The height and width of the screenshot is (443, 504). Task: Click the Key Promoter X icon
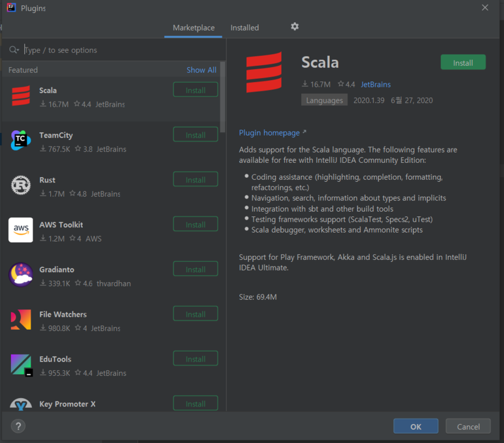point(21,404)
